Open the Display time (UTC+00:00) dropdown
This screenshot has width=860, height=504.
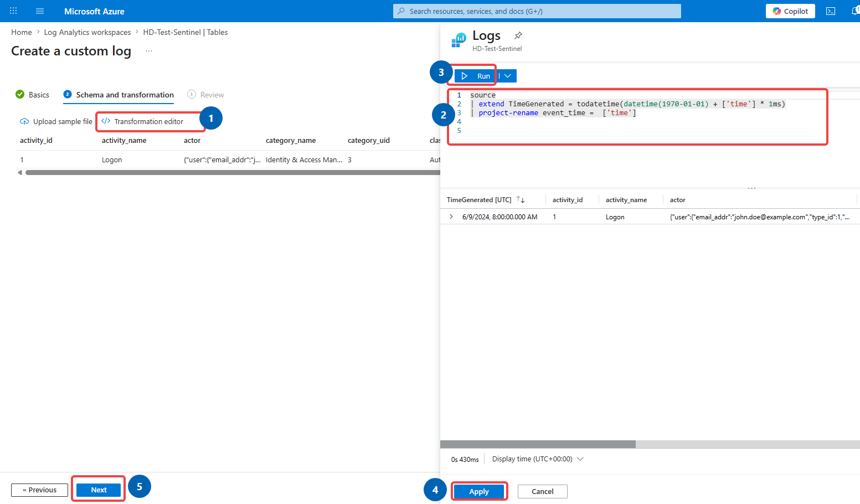(538, 459)
